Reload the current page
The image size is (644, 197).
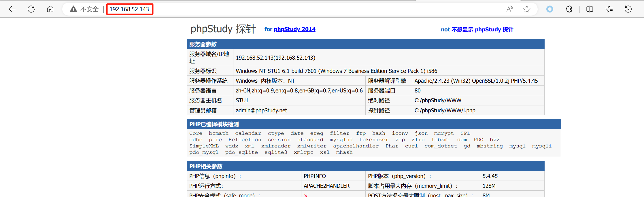[x=31, y=9]
